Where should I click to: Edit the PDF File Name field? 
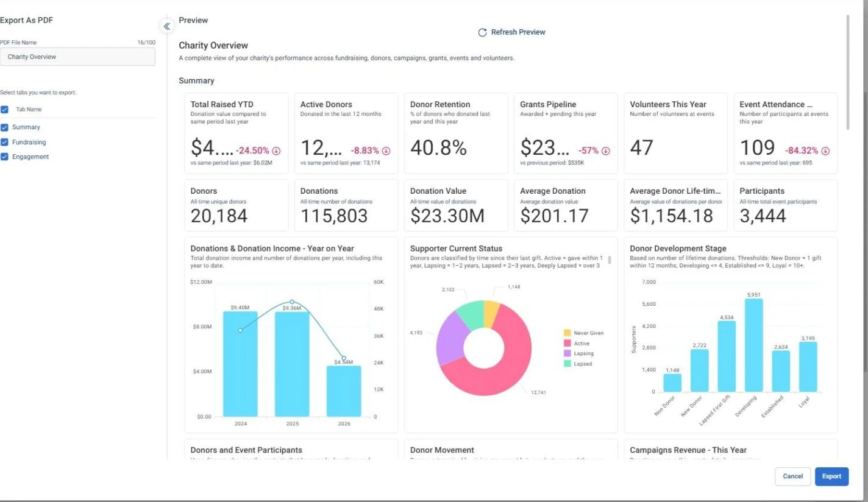tap(77, 57)
